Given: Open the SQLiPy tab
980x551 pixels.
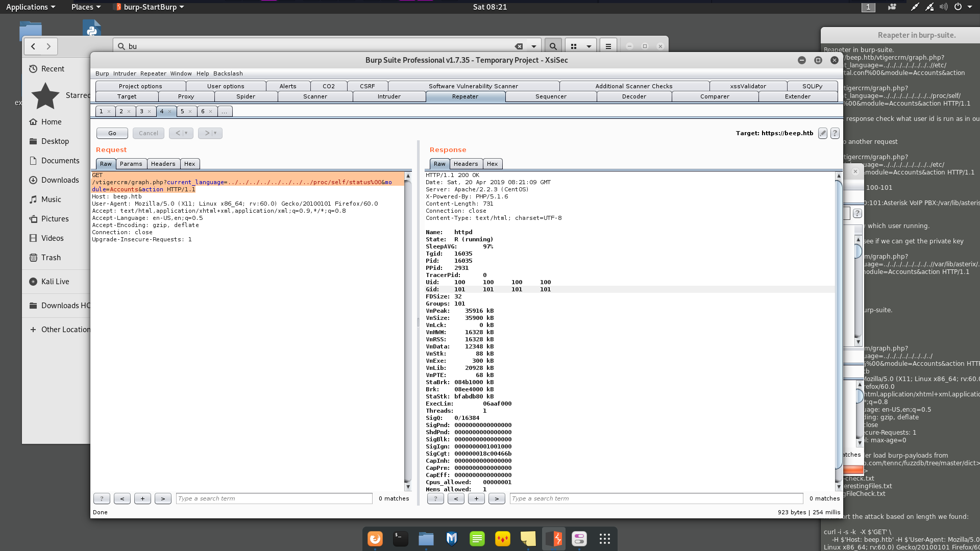Looking at the screenshot, I should pos(812,86).
